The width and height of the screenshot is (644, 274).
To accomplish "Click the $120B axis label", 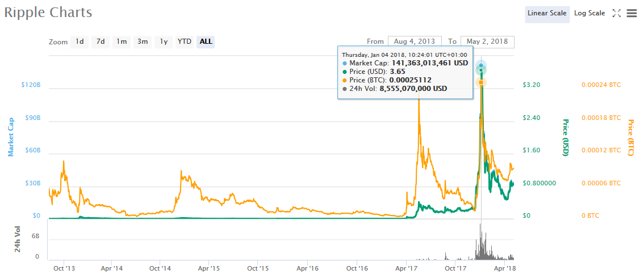I will coord(31,85).
